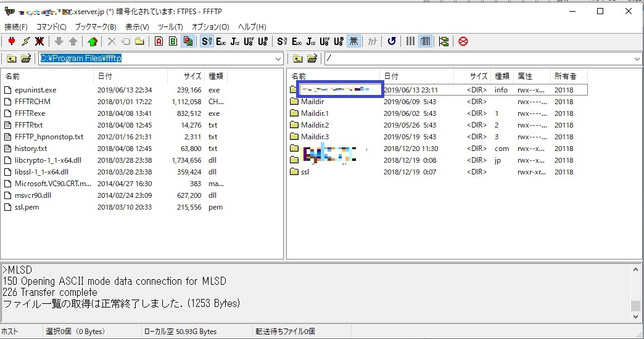Image resolution: width=644 pixels, height=339 pixels.
Task: Select the Maildir remote folder
Action: [313, 102]
